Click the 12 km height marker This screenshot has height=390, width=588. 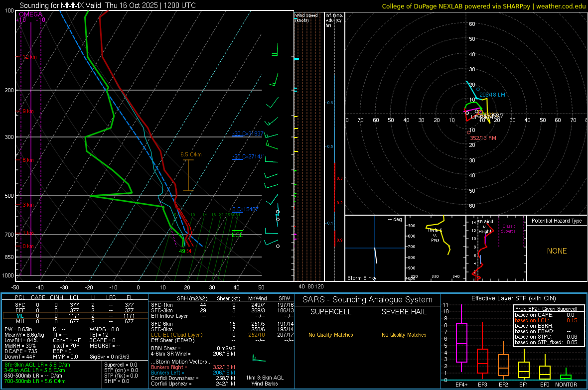(29, 57)
